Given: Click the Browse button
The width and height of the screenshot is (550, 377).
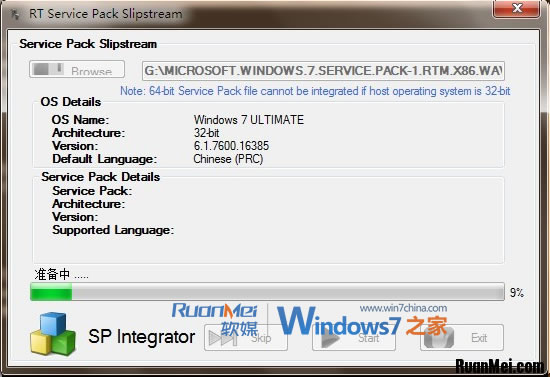Looking at the screenshot, I should 77,69.
